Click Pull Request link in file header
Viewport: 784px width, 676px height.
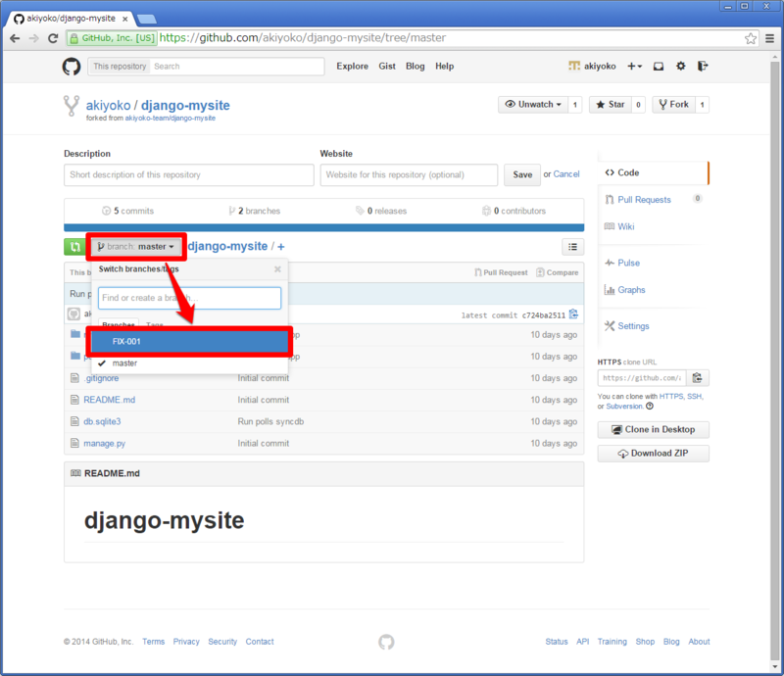501,272
